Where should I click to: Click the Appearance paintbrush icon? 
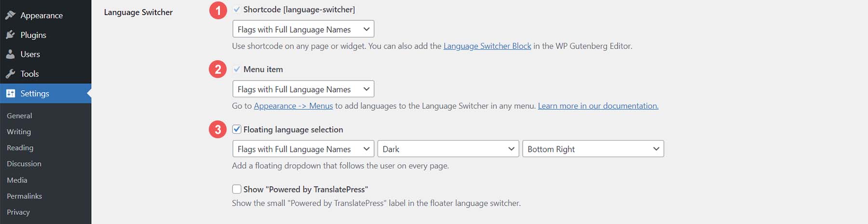(x=10, y=15)
